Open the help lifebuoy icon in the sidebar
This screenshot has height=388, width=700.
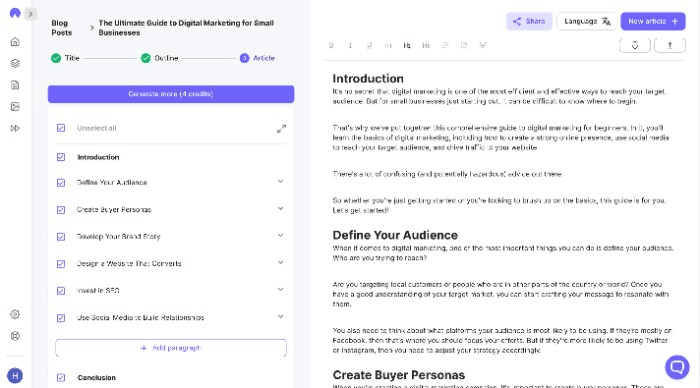pos(15,336)
